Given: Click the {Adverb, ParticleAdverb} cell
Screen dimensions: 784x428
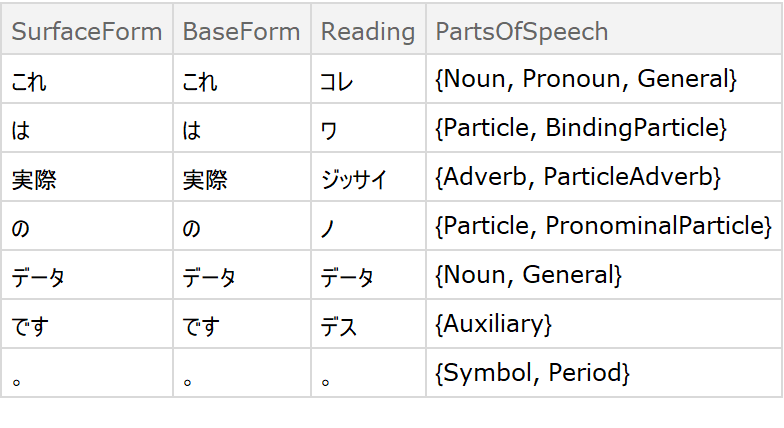Looking at the screenshot, I should 578,178.
